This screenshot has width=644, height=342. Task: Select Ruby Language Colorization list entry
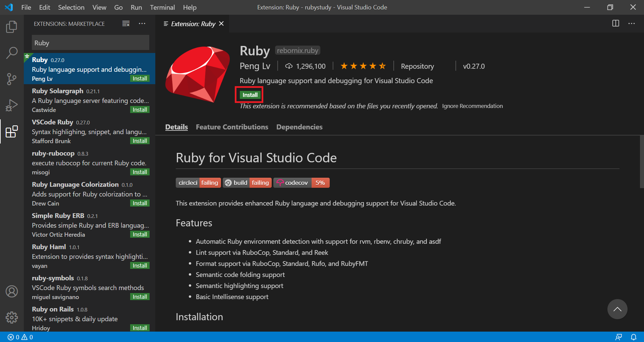click(x=90, y=193)
